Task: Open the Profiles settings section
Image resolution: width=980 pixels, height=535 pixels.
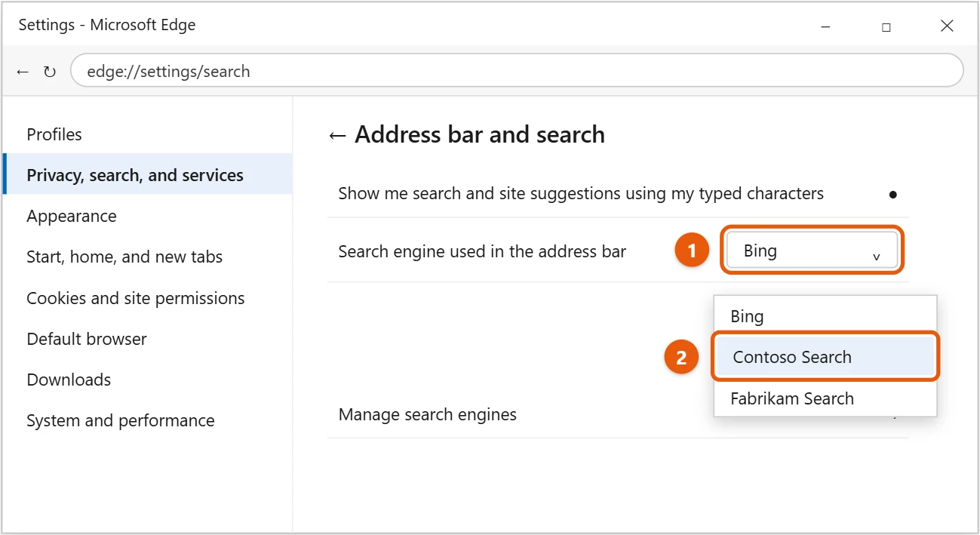Action: pyautogui.click(x=148, y=134)
